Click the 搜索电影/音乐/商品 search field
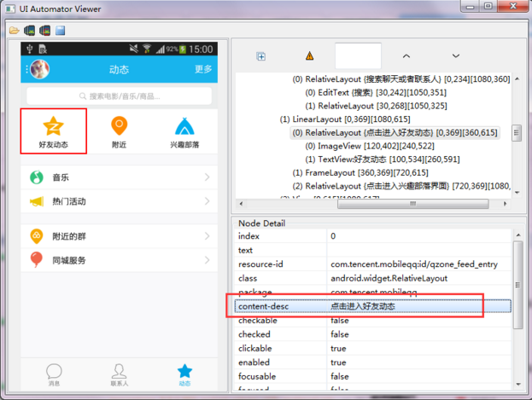 pyautogui.click(x=119, y=96)
